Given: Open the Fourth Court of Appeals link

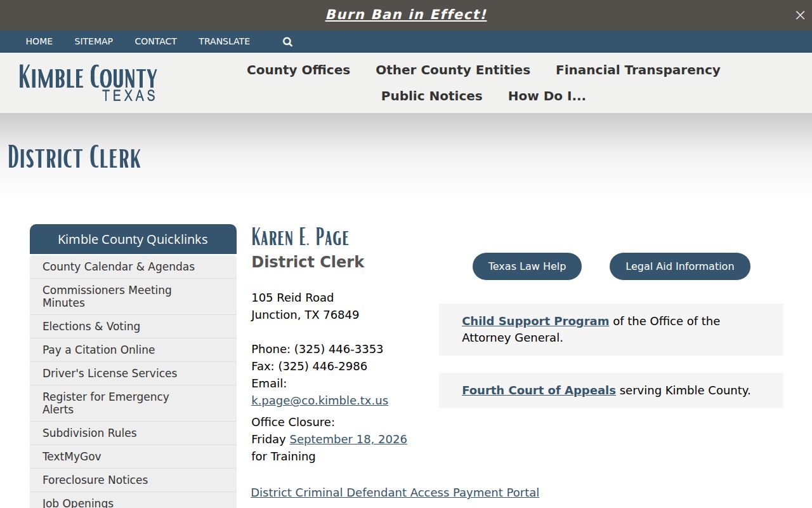Looking at the screenshot, I should pyautogui.click(x=539, y=390).
